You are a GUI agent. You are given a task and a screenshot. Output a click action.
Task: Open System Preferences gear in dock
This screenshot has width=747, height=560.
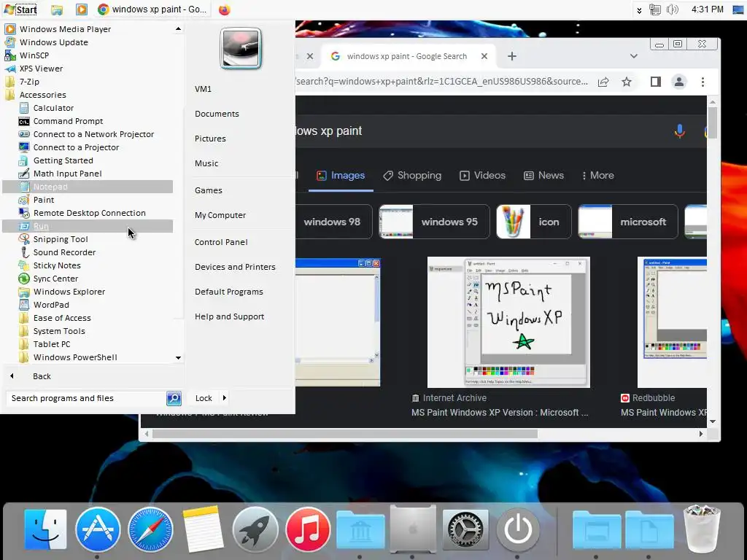465,529
